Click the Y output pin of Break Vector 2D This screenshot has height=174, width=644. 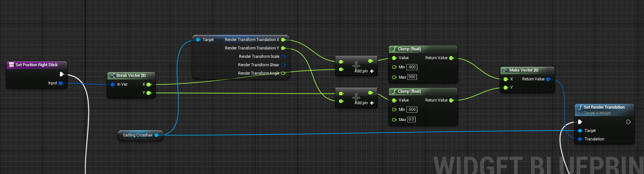tap(149, 93)
